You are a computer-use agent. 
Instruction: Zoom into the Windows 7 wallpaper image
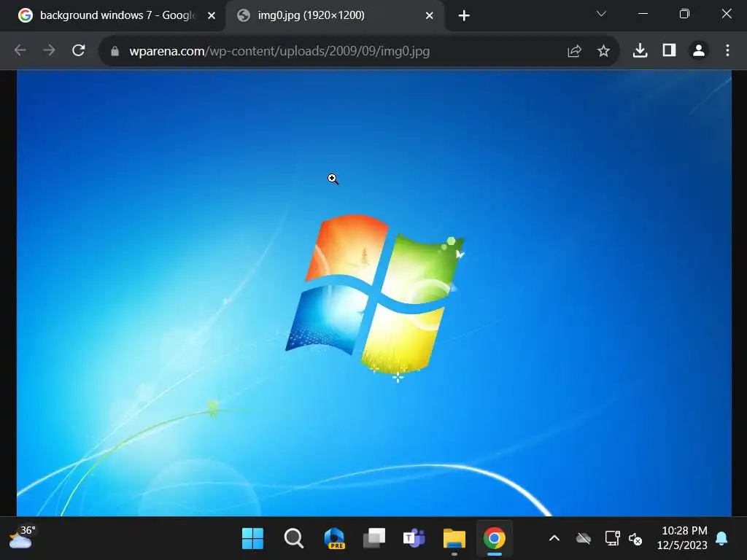(x=374, y=293)
